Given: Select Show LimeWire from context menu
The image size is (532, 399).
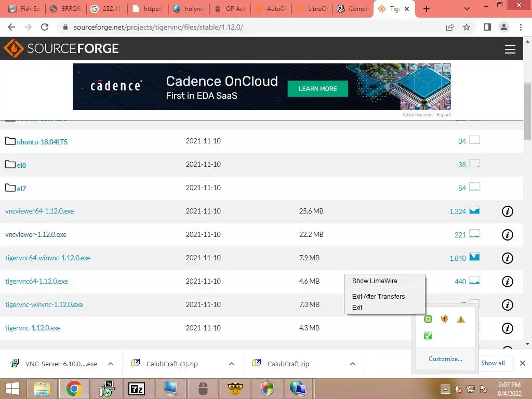Looking at the screenshot, I should click(x=375, y=281).
